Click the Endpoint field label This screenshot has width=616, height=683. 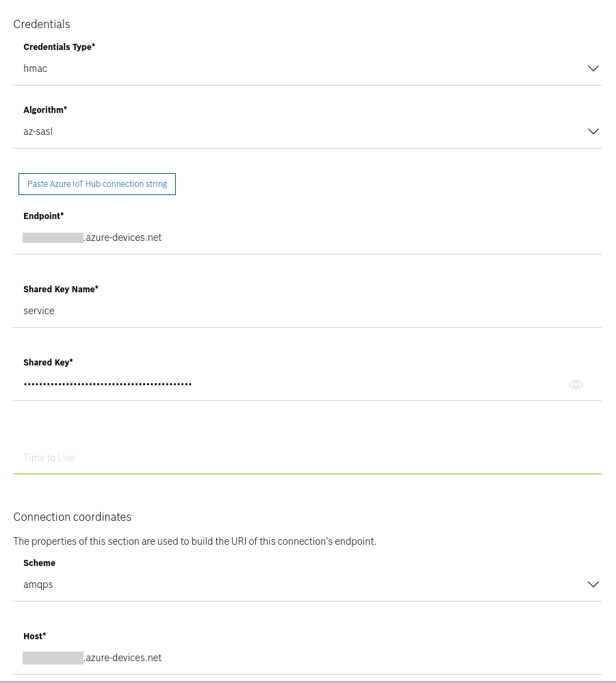(44, 216)
